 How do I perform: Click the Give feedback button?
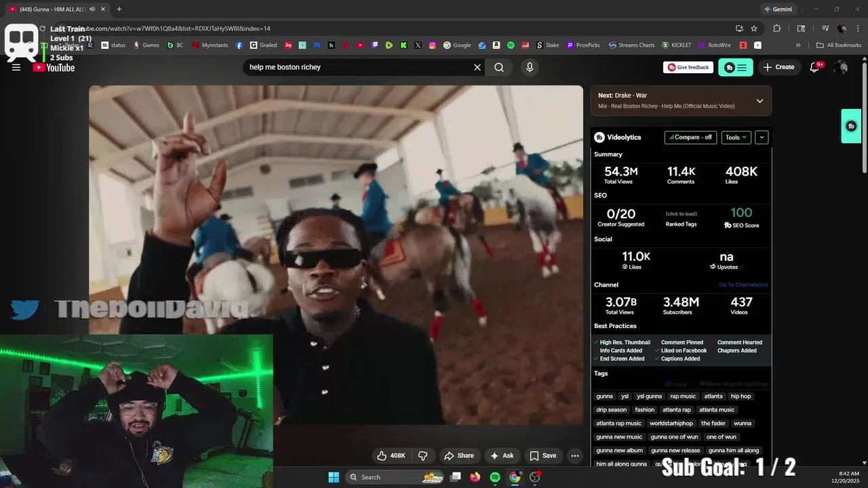pyautogui.click(x=688, y=67)
